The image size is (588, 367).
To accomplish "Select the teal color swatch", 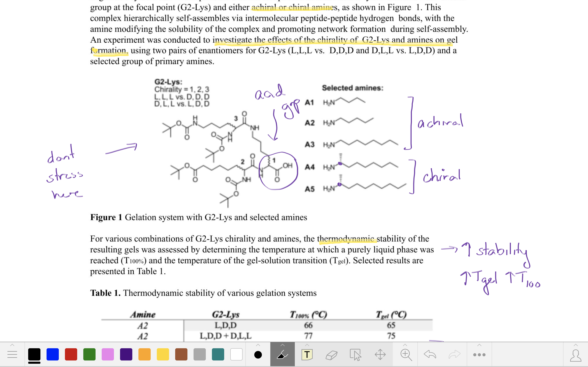I will [x=218, y=354].
